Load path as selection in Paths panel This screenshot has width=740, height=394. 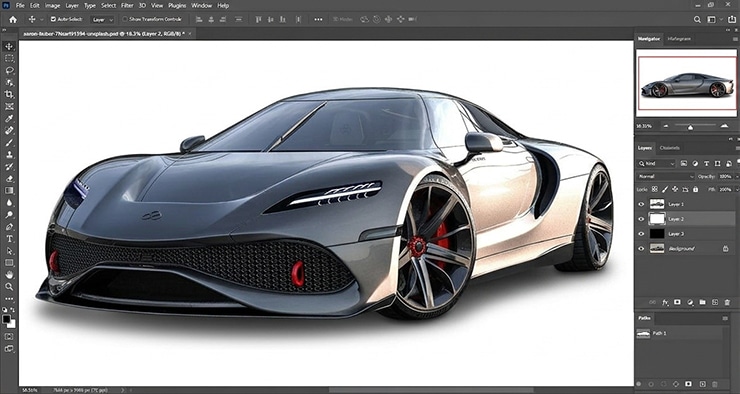[x=664, y=385]
